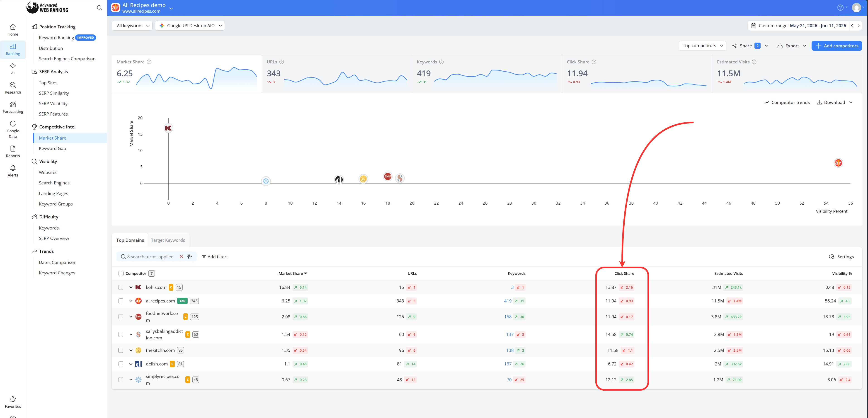Check the sallysbakingaddiction.com row checkbox

pyautogui.click(x=121, y=334)
